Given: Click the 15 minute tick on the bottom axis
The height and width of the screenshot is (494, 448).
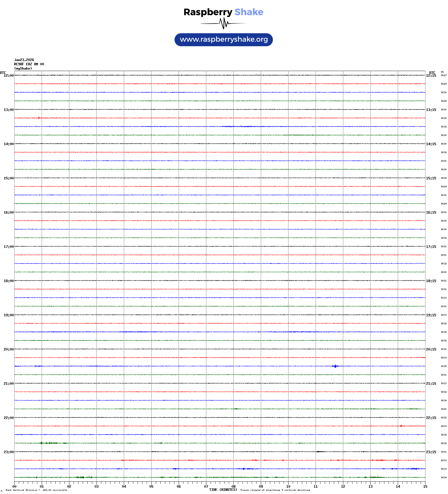Looking at the screenshot, I should point(425,487).
